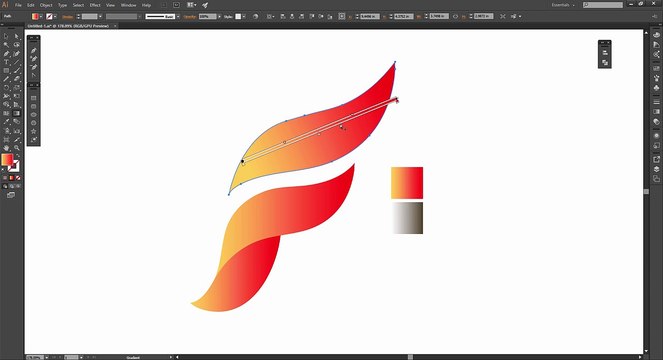Click the Opacity label link in control bar
This screenshot has height=360, width=663.
(189, 16)
